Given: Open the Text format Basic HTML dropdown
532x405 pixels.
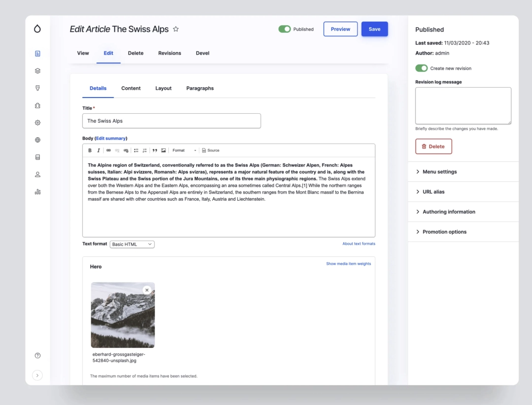Looking at the screenshot, I should [132, 244].
